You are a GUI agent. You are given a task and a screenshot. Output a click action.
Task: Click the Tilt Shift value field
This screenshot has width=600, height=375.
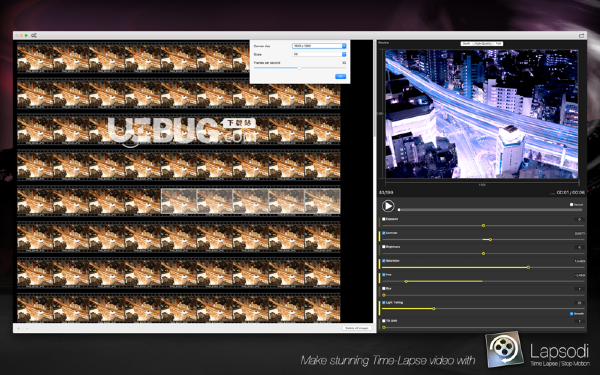(x=579, y=321)
